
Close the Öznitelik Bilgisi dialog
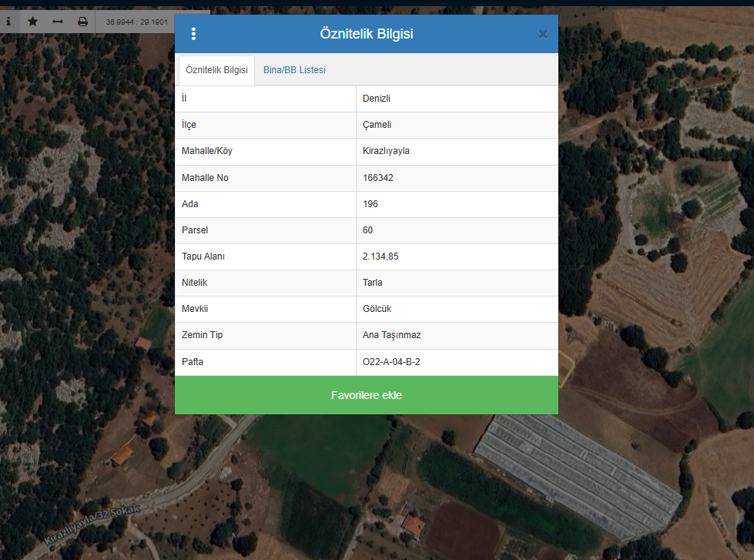(x=542, y=34)
